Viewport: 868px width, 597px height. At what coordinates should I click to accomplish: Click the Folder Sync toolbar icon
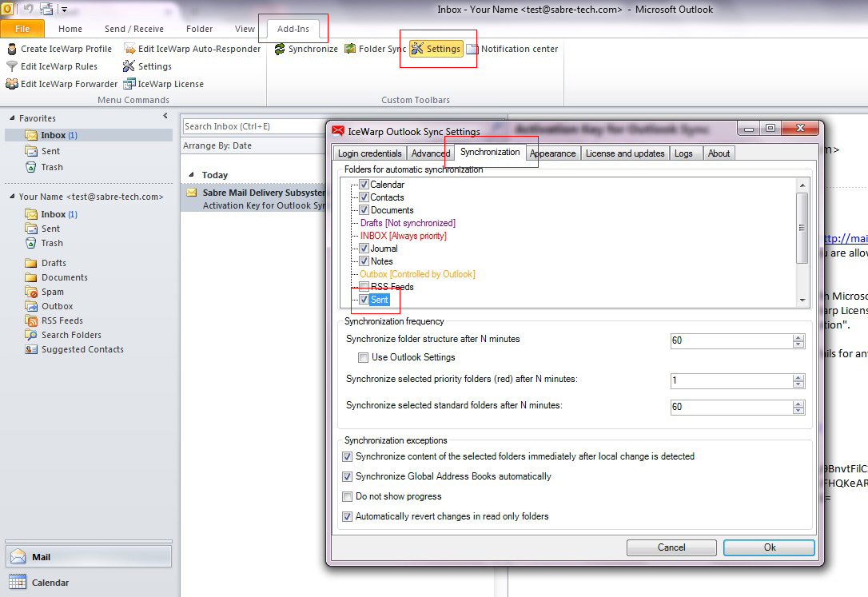(x=350, y=50)
